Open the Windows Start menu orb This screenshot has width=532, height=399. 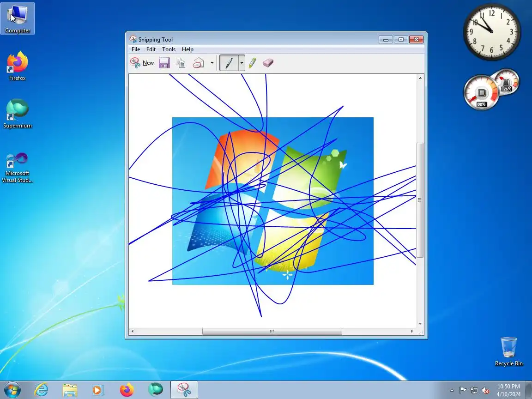(12, 390)
